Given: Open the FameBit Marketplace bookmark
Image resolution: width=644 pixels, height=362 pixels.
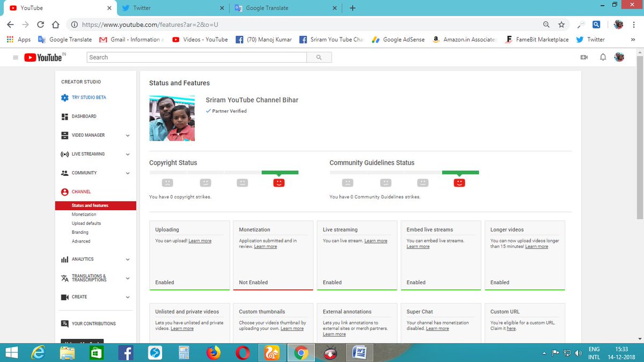Looking at the screenshot, I should [x=537, y=40].
